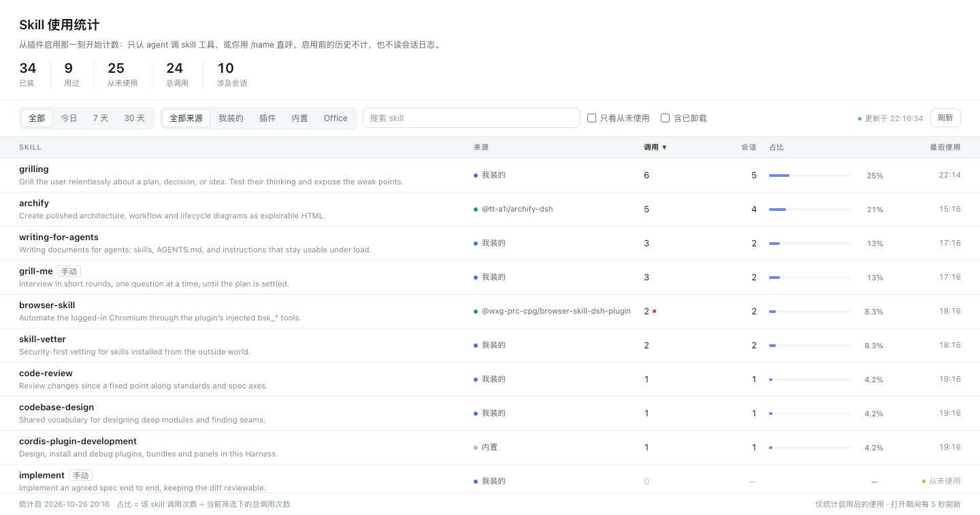Screen dimensions: 980x515
Task: Select the implement skill name
Action: click(42, 475)
